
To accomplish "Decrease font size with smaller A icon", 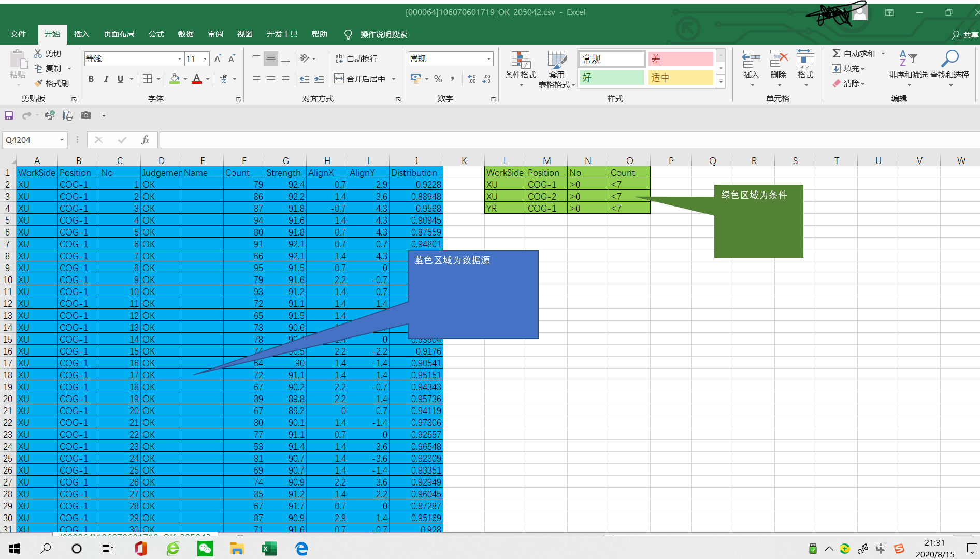I will click(232, 58).
